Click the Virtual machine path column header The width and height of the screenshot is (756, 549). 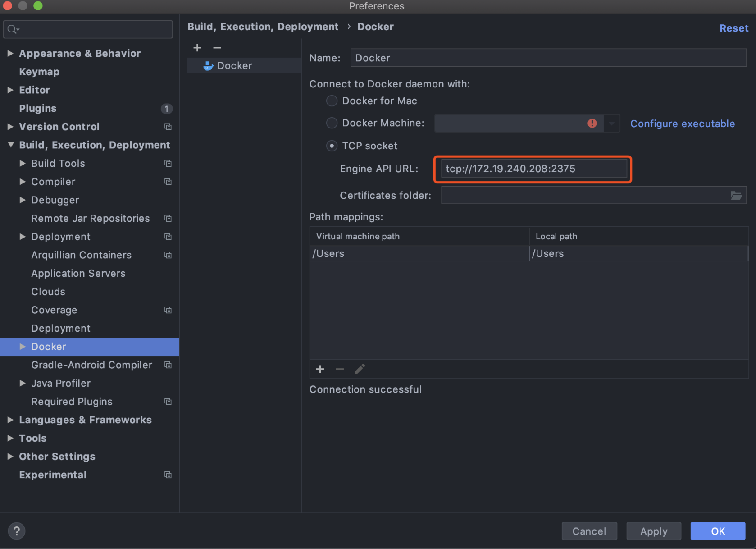419,236
